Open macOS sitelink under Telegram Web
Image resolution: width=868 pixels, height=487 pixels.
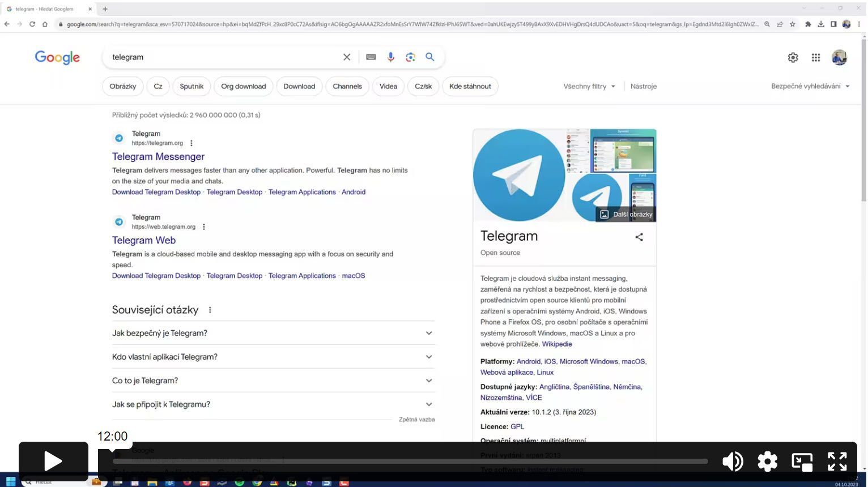(x=354, y=276)
